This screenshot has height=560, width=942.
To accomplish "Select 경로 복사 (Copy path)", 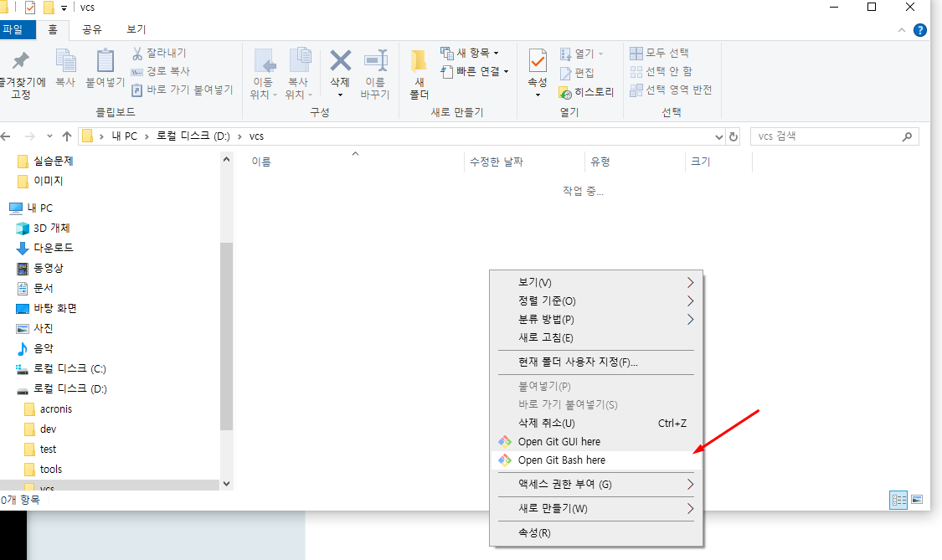I will click(161, 71).
